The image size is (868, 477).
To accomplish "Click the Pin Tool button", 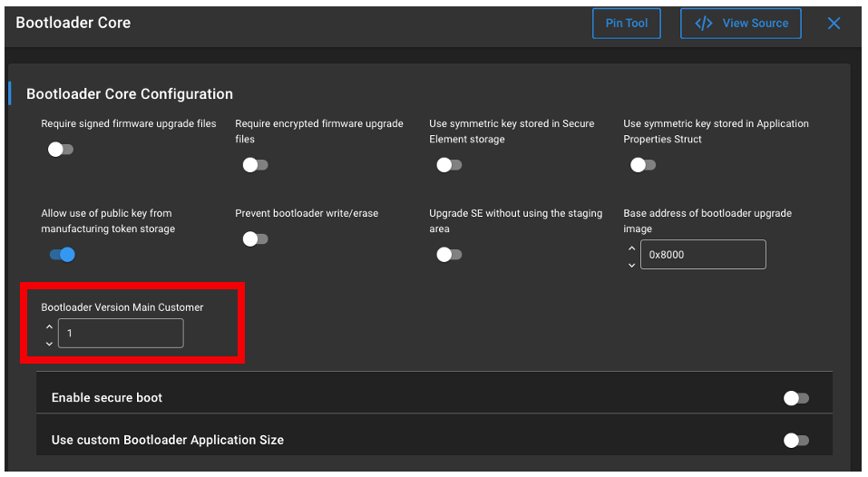I will (626, 24).
